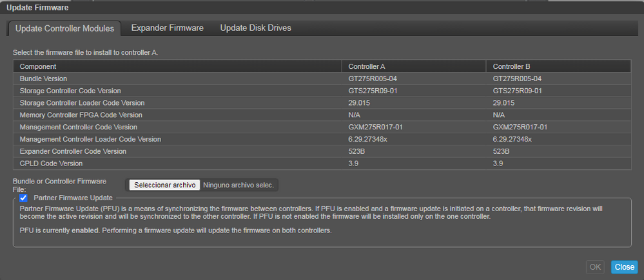Click Management Controller Code Version label
644x280 pixels.
point(79,127)
